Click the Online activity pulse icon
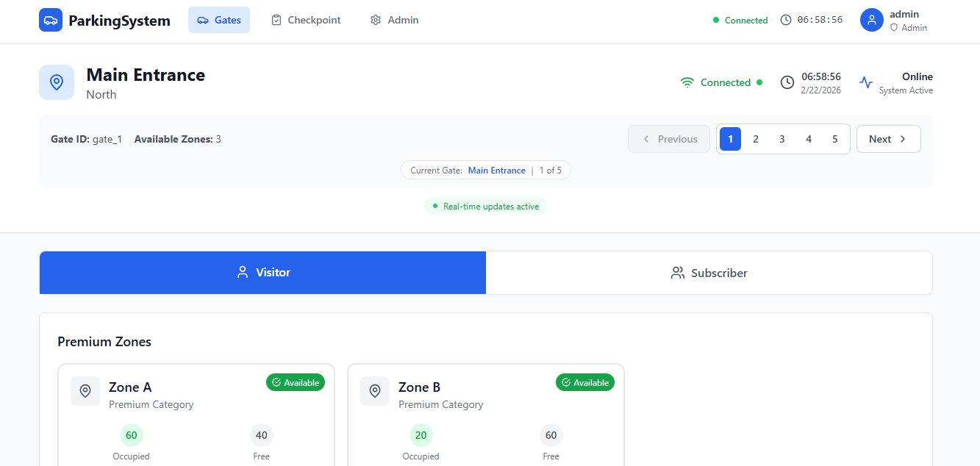The width and height of the screenshot is (980, 466). point(866,82)
